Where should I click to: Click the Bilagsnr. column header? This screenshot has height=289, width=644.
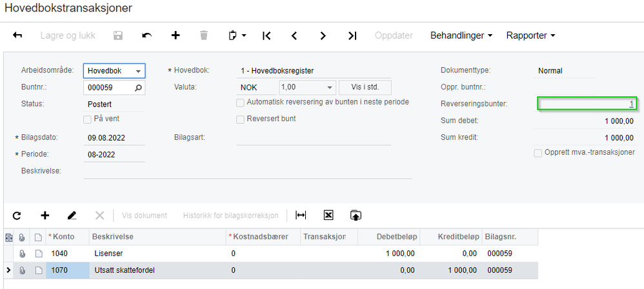click(x=510, y=237)
